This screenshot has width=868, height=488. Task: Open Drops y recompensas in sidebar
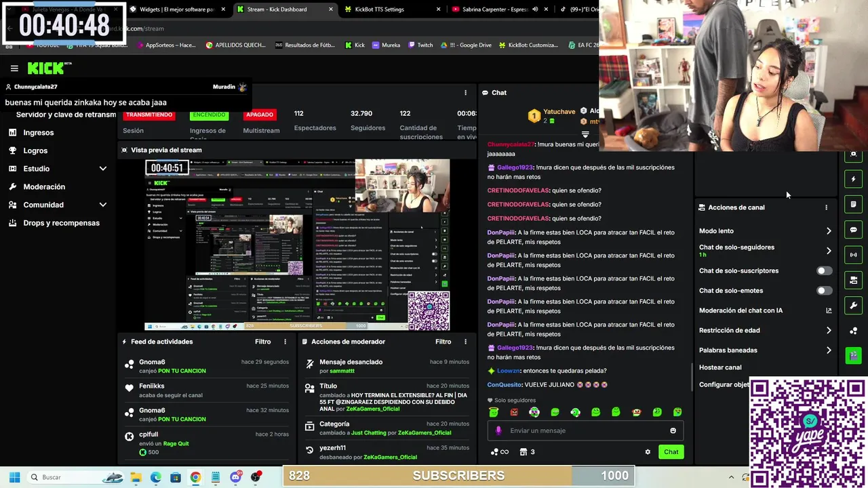tap(61, 223)
